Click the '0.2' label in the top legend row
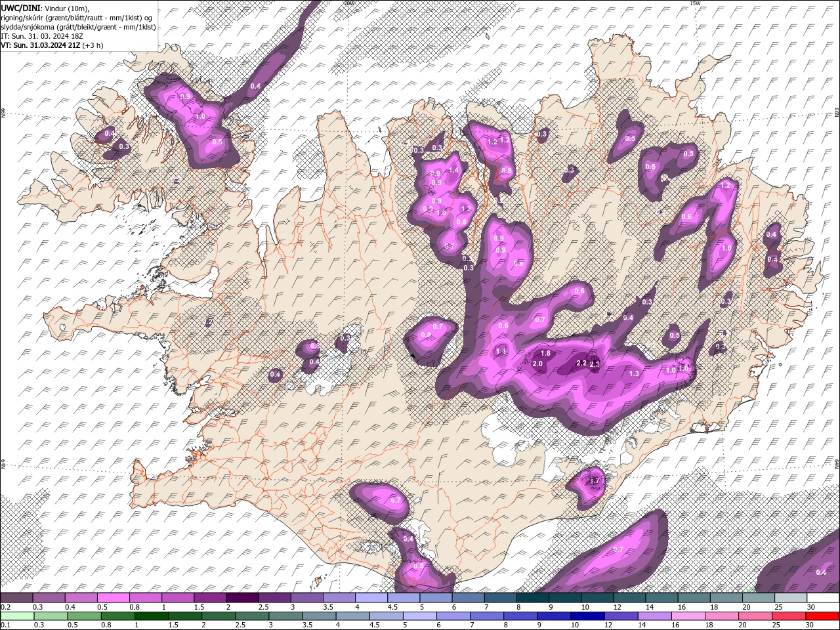 5,607
